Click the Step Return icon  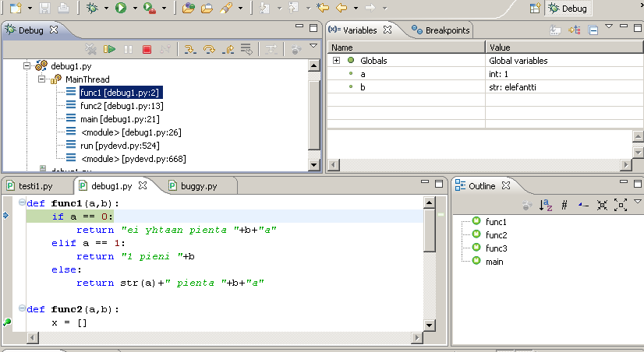coord(228,50)
